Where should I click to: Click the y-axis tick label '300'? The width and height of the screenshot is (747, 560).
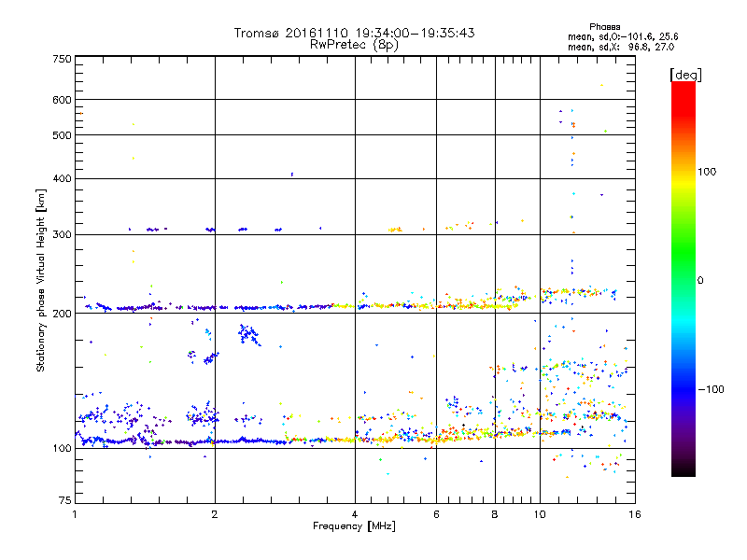[63, 235]
